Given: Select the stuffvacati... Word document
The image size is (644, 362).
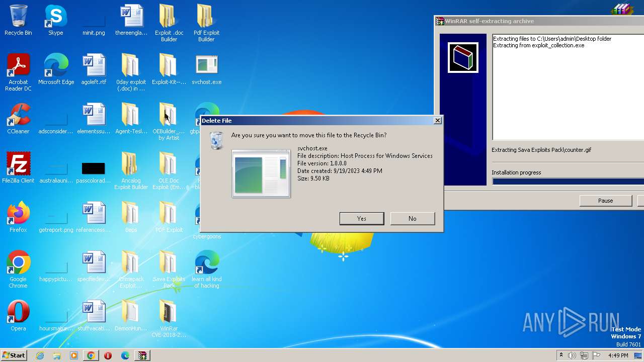Looking at the screenshot, I should point(94,316).
